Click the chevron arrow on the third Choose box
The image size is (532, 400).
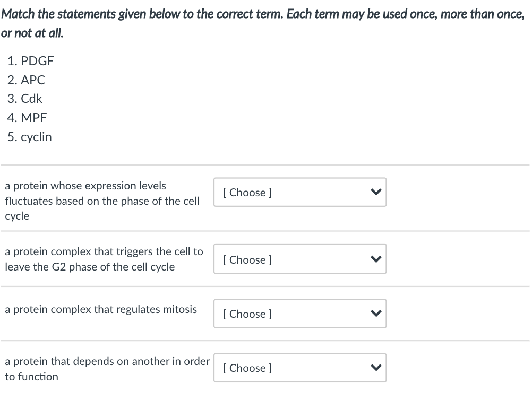[375, 314]
